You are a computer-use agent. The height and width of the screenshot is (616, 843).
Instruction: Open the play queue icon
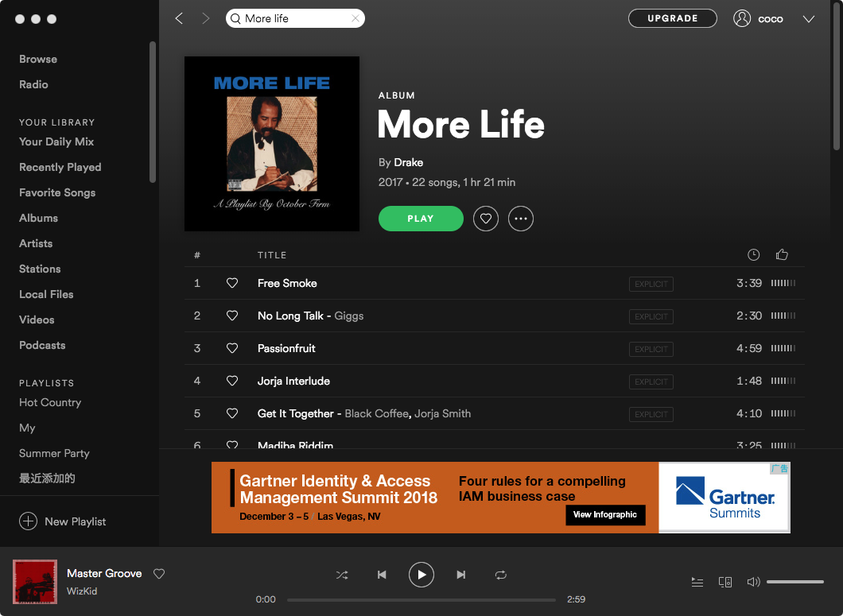tap(697, 582)
